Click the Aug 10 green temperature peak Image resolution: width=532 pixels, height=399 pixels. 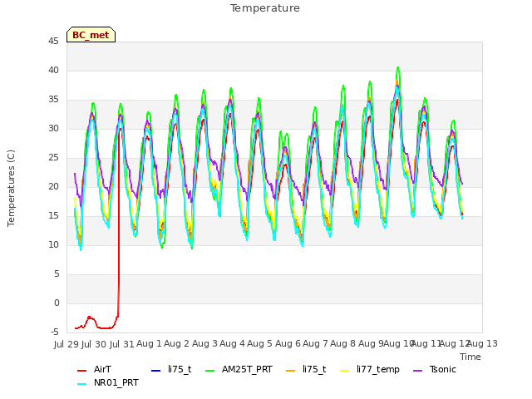pos(398,68)
